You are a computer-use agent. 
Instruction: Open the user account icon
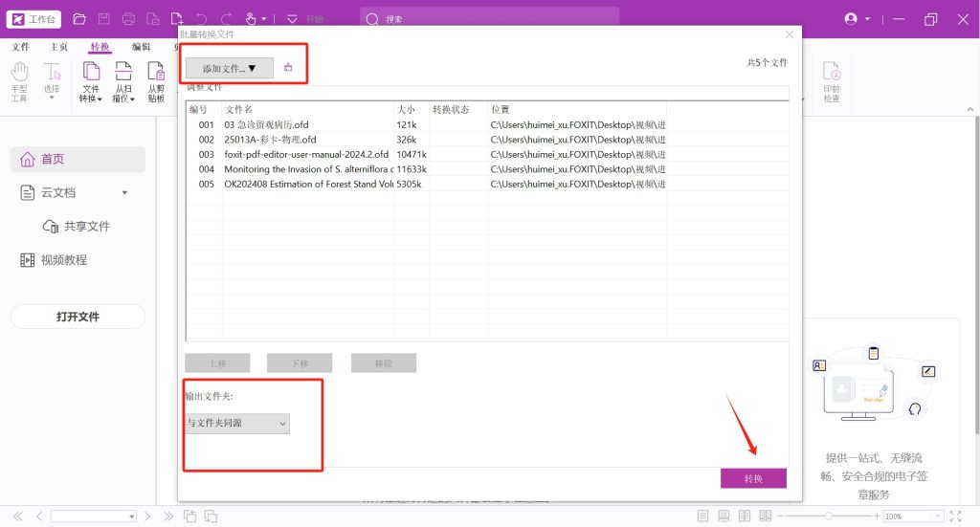tap(852, 19)
